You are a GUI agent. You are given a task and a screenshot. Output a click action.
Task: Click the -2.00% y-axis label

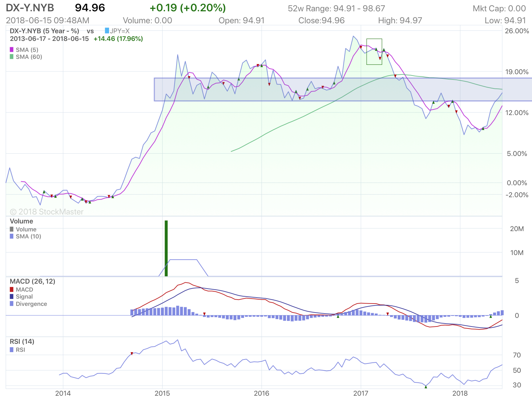point(517,195)
